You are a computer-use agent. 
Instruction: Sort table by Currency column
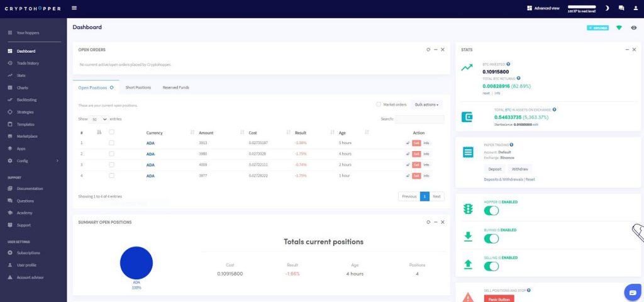coord(170,133)
